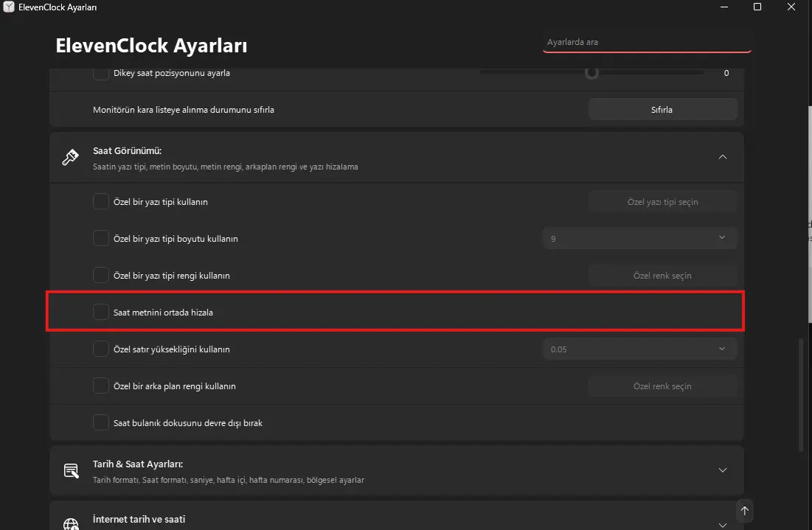Screen dimensions: 812x530
Task: Click the Tarih & Saat Ayarları section icon
Action: click(71, 470)
